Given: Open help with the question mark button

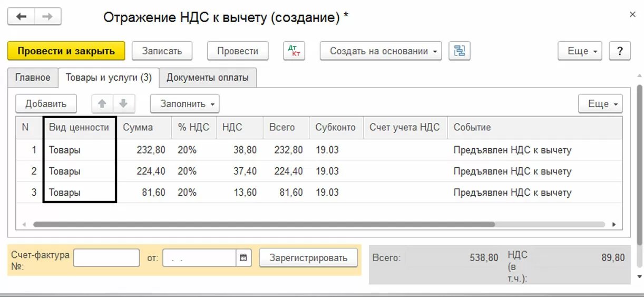Looking at the screenshot, I should click(620, 51).
